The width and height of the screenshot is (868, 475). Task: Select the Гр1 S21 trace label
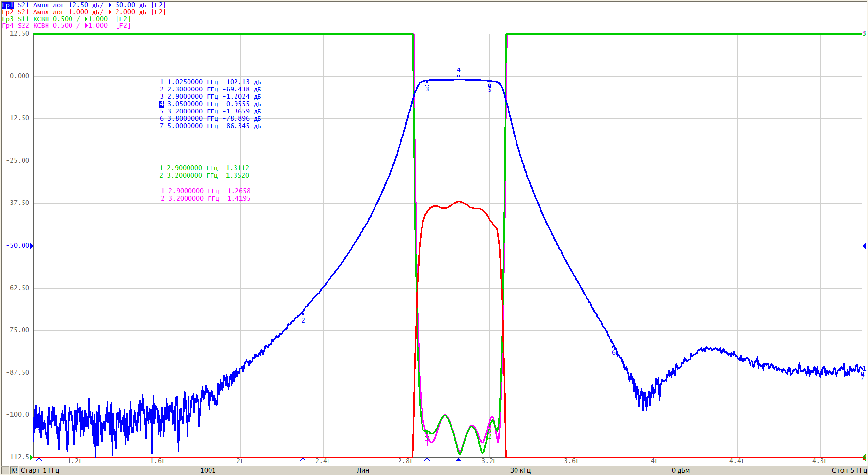point(84,5)
